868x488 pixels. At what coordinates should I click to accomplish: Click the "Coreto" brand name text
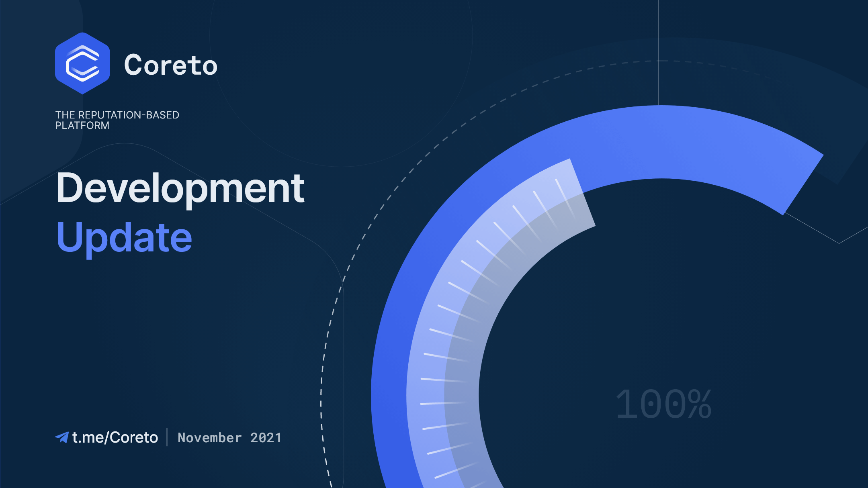coord(171,65)
